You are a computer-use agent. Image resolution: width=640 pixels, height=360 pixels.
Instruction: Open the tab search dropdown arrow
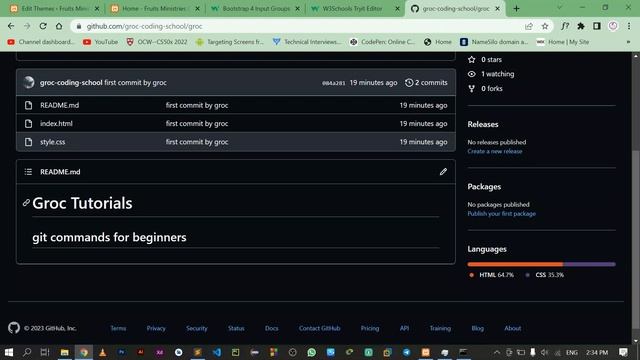click(x=559, y=8)
